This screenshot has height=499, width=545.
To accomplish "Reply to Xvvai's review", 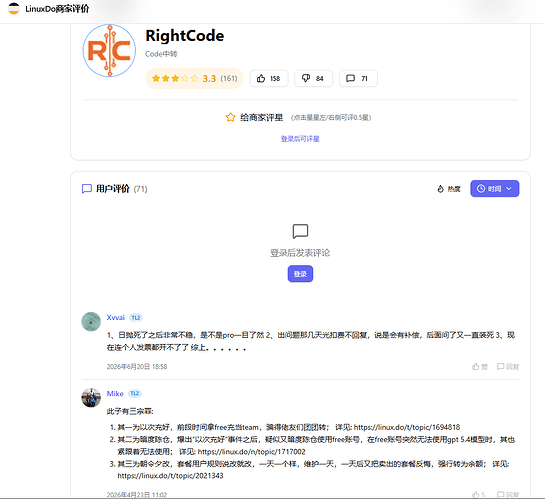I will [508, 367].
